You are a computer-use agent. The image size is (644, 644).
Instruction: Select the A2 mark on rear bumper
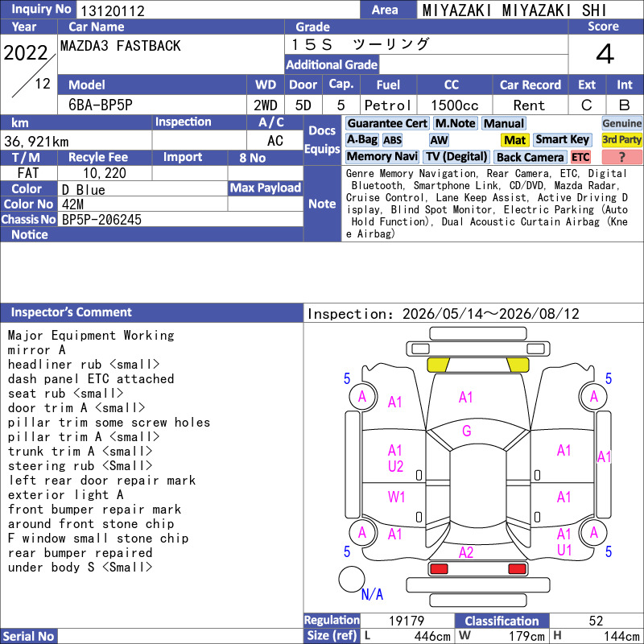pyautogui.click(x=466, y=552)
